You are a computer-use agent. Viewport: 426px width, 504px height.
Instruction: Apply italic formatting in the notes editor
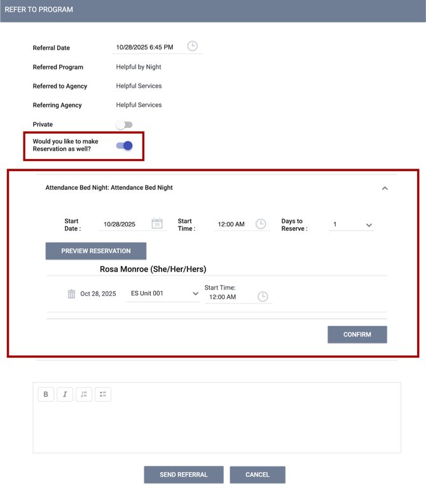(x=65, y=395)
